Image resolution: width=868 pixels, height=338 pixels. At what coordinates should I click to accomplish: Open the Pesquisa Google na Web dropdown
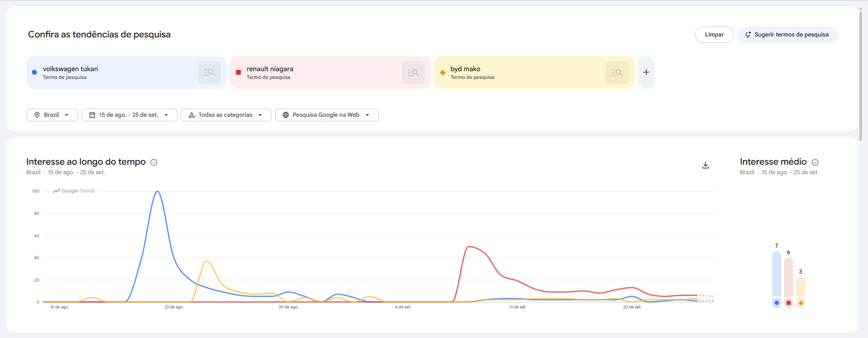click(327, 115)
